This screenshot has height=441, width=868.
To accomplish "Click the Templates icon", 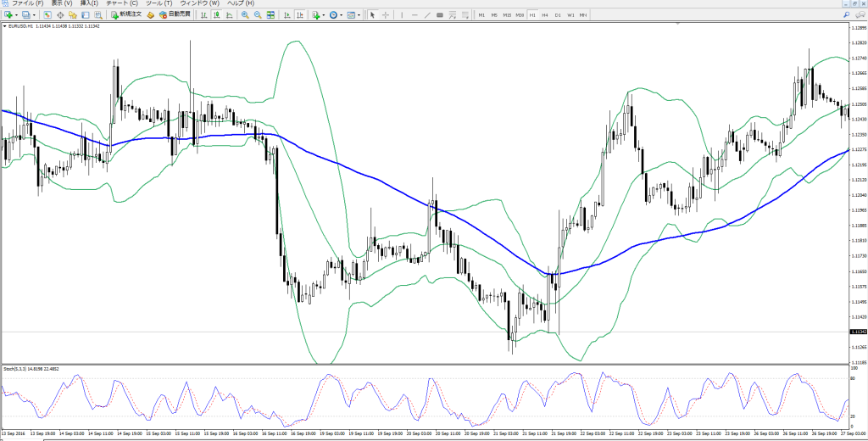I will tap(351, 15).
